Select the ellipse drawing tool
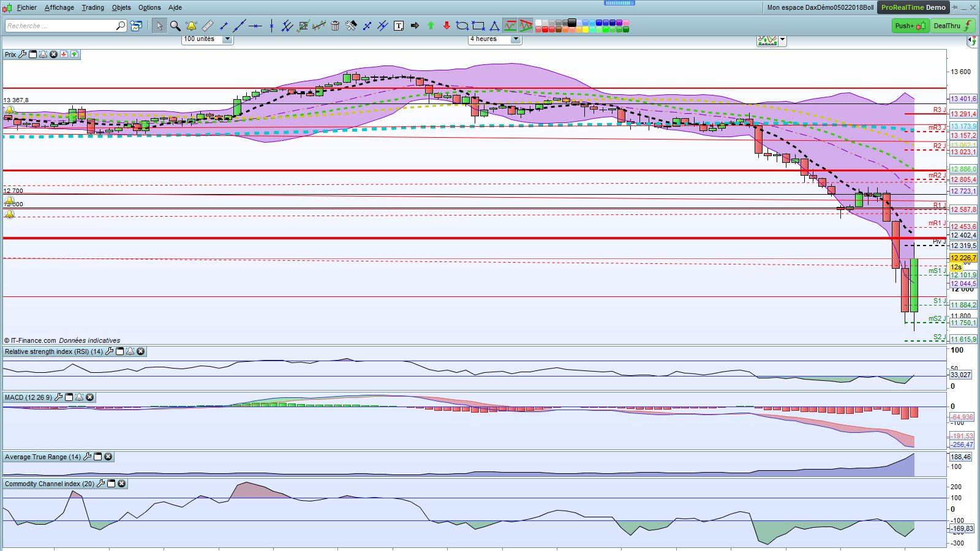This screenshot has height=551, width=980. click(462, 26)
